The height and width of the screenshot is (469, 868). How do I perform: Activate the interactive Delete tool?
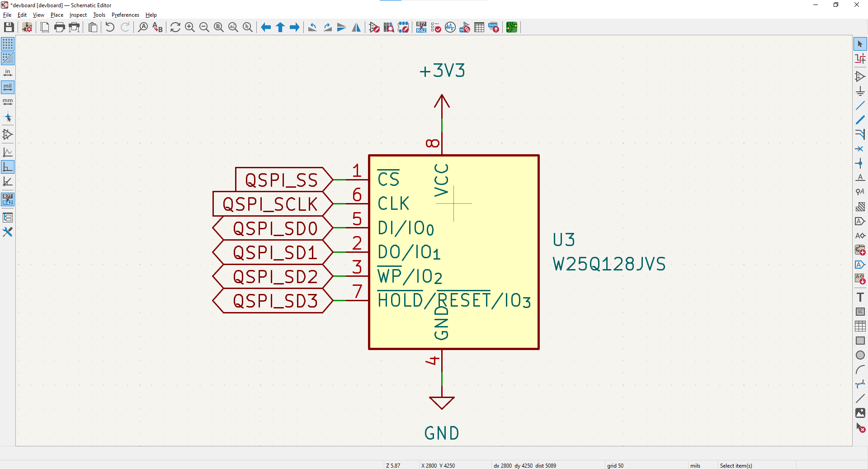click(x=860, y=427)
